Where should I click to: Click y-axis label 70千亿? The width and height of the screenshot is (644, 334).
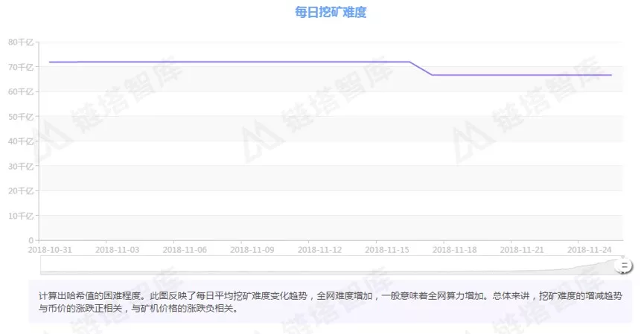[x=21, y=67]
